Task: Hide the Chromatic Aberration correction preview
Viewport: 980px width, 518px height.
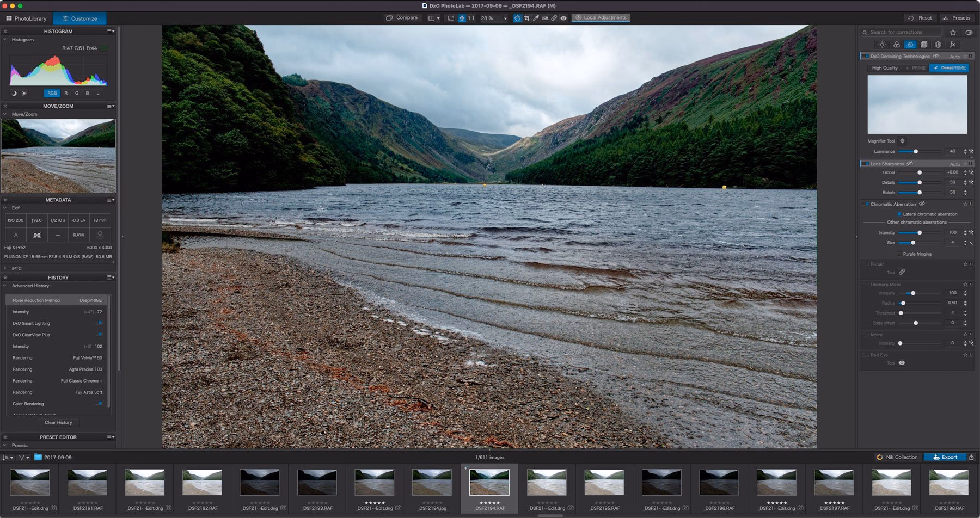Action: click(x=922, y=204)
